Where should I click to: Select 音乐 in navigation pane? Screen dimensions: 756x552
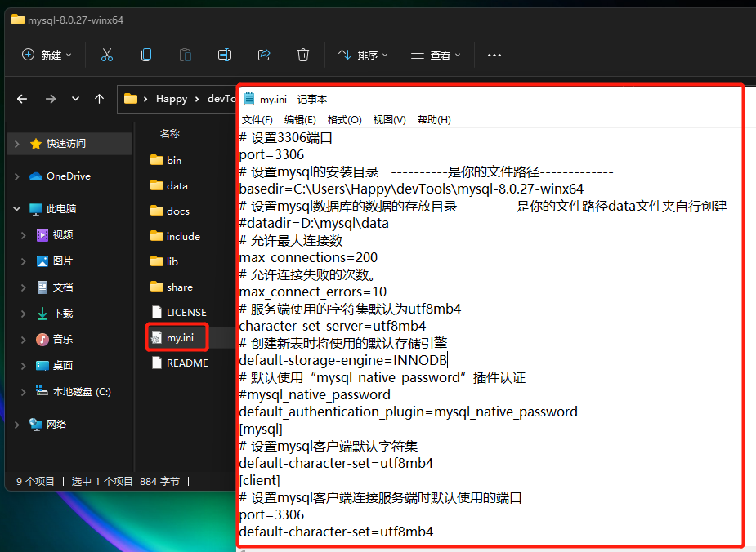[x=55, y=339]
